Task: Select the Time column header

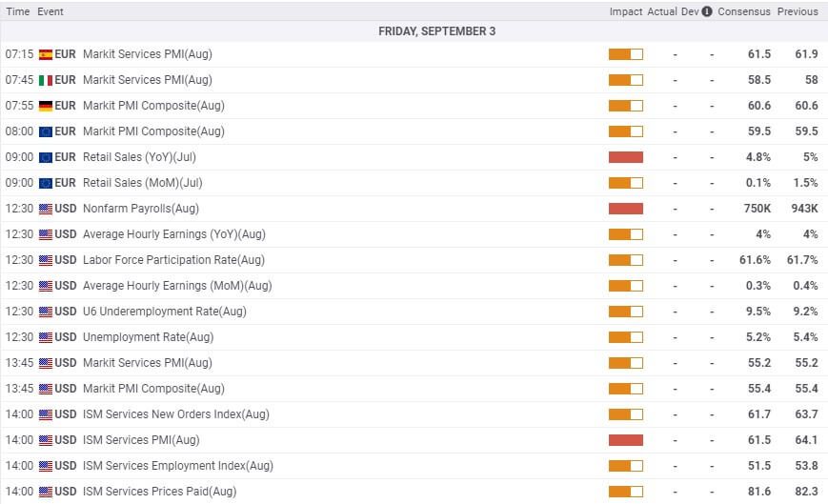Action: (18, 11)
